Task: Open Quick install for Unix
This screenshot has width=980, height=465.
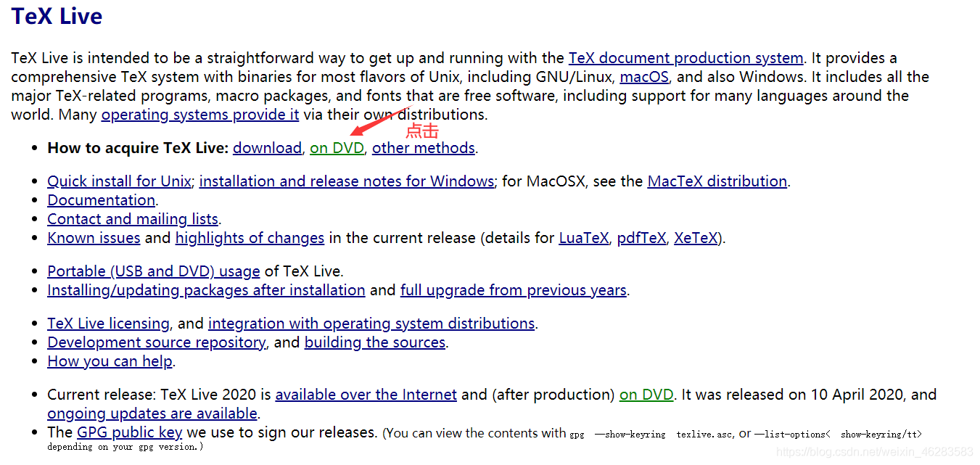Action: coord(120,181)
